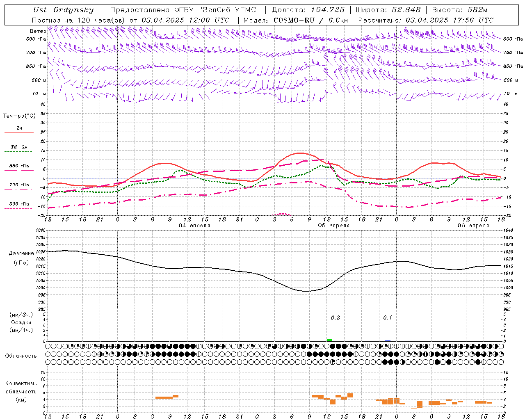Viewport: 525px width, 420px height.
Task: Click the '500 м' wind level label
Action: pyautogui.click(x=39, y=80)
